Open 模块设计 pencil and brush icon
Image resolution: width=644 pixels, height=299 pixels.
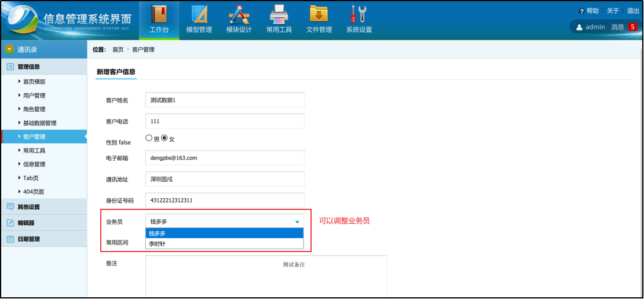coord(239,14)
